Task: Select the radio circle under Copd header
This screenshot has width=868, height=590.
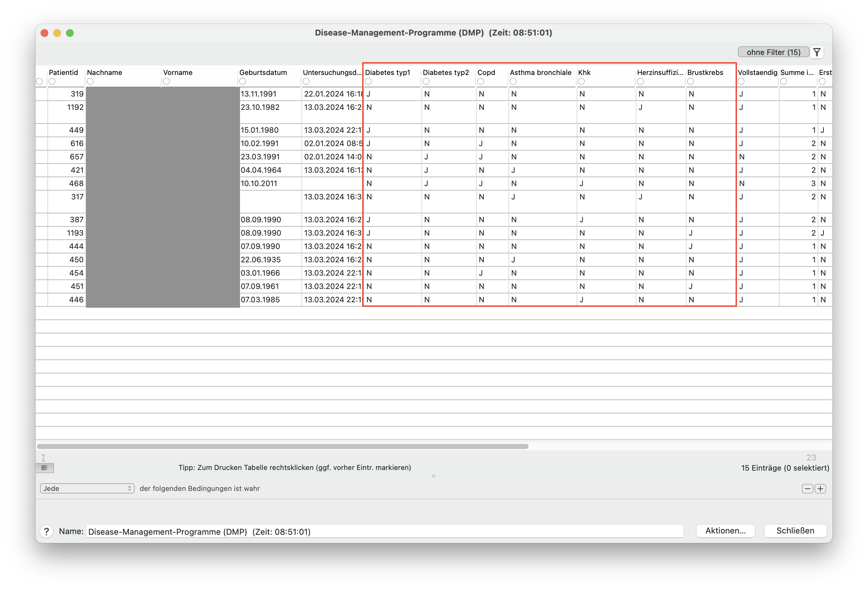Action: tap(481, 82)
